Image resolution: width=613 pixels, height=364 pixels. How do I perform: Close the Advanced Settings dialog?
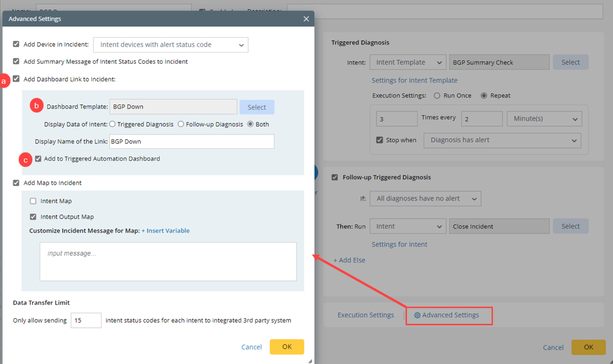(306, 19)
